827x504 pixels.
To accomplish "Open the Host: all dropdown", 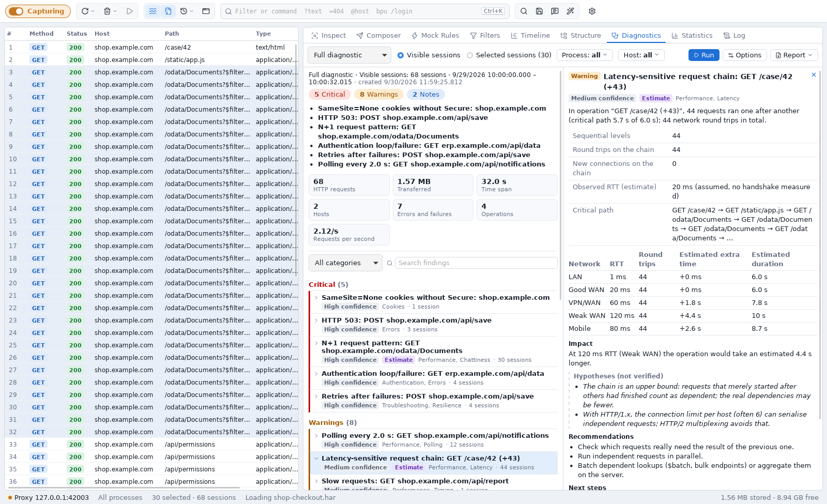I will (641, 55).
